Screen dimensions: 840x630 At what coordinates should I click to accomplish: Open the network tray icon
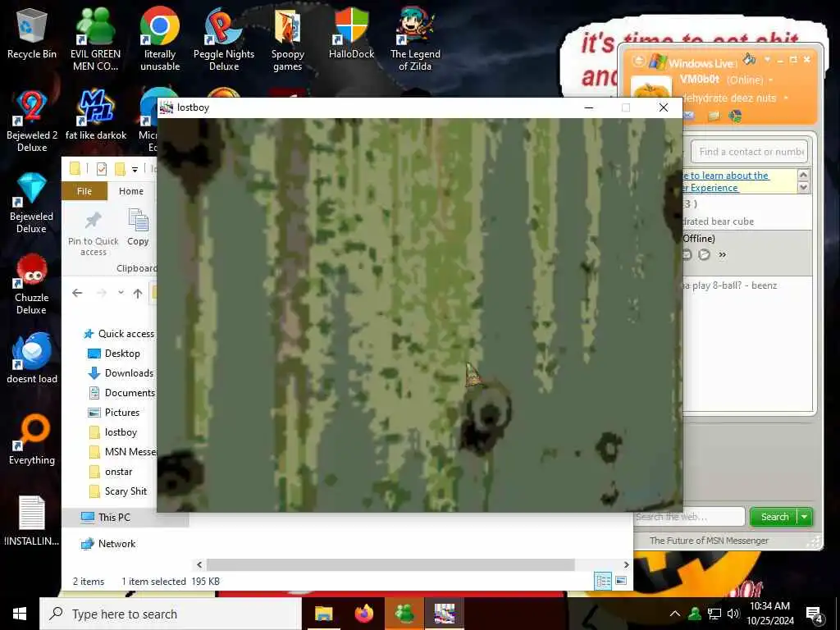point(714,614)
